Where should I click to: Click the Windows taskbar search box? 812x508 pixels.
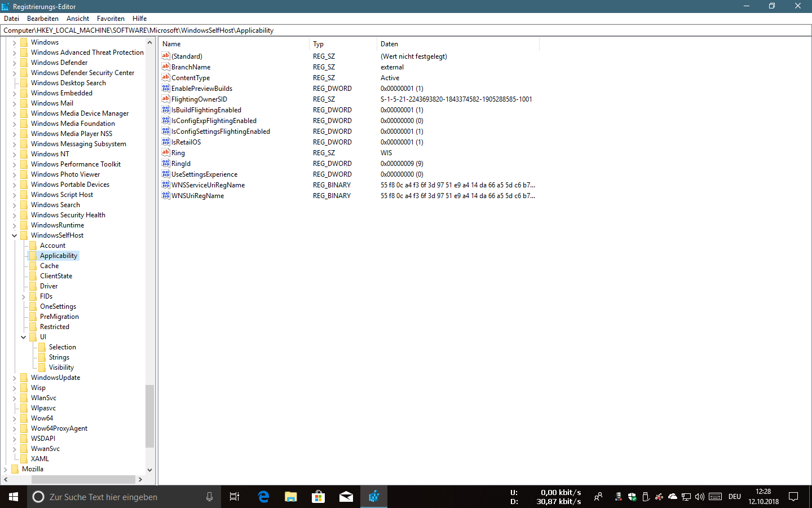[124, 497]
